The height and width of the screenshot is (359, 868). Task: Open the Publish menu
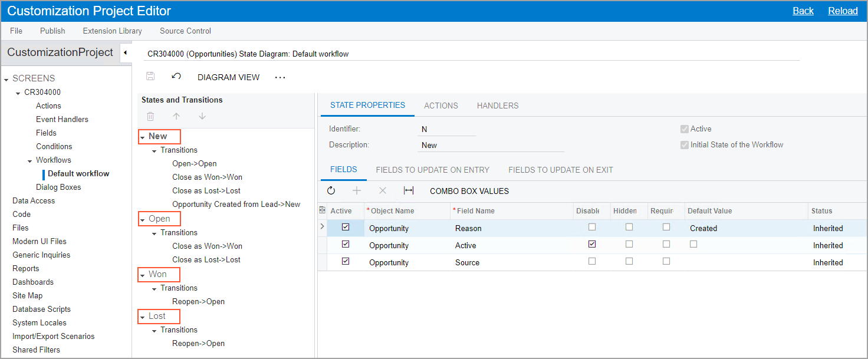pos(52,31)
